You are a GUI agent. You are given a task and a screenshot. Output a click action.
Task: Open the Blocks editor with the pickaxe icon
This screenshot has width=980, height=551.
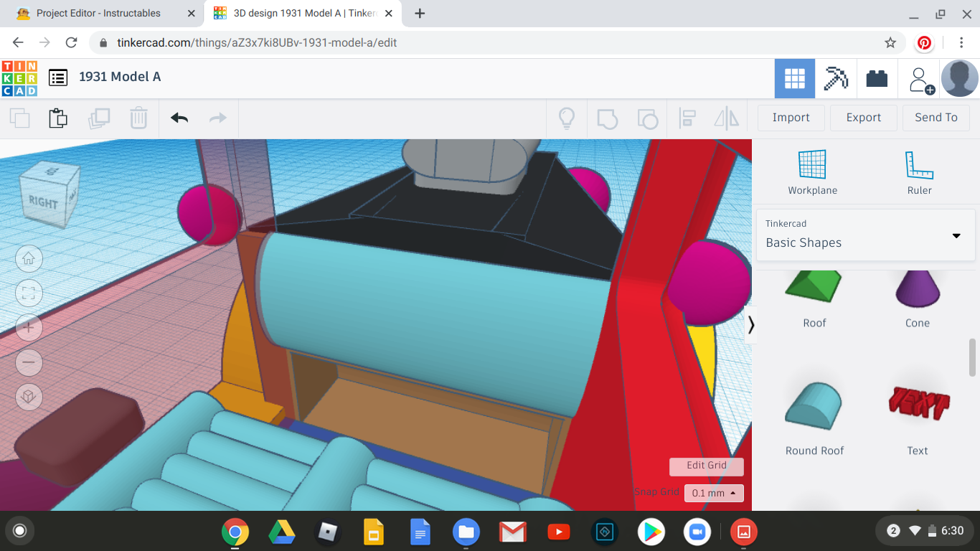point(837,78)
